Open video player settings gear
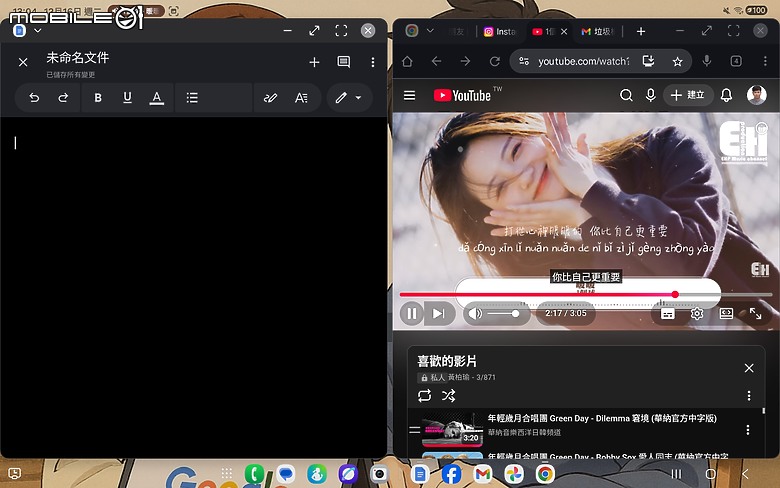 click(x=697, y=313)
